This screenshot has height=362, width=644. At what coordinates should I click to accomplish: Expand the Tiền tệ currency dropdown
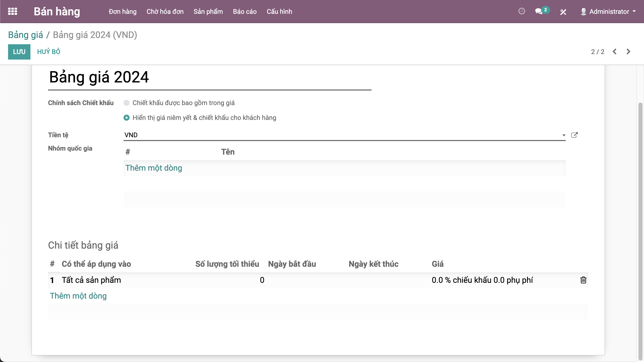[x=564, y=135]
